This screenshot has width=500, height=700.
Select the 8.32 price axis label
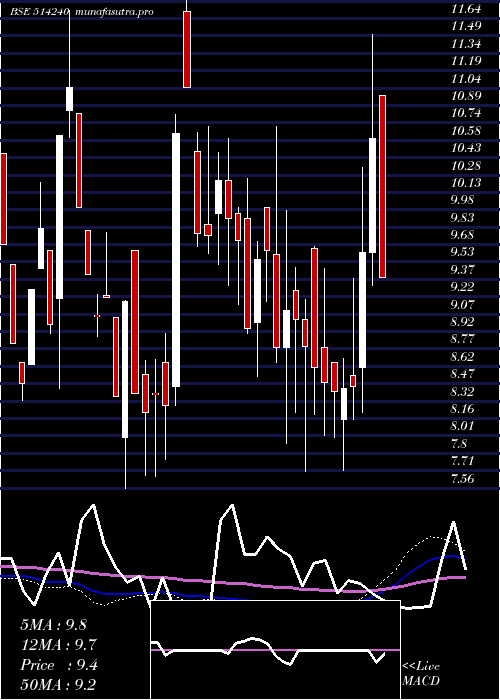tap(462, 392)
